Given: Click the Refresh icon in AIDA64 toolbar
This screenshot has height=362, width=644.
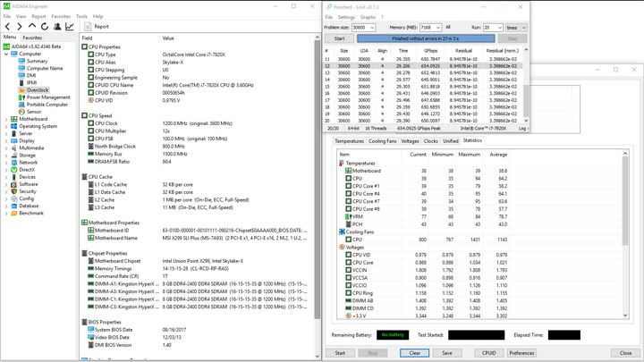Looking at the screenshot, I should pos(44,27).
